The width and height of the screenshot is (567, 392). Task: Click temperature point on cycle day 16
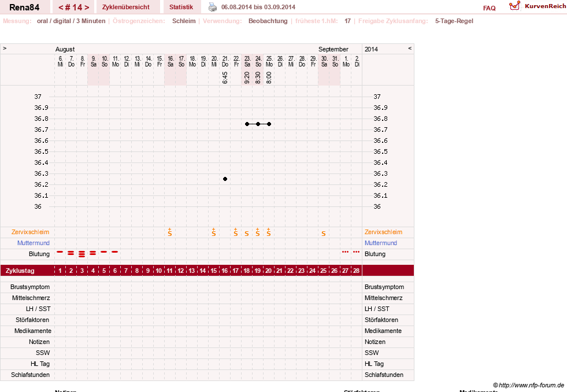tap(225, 179)
